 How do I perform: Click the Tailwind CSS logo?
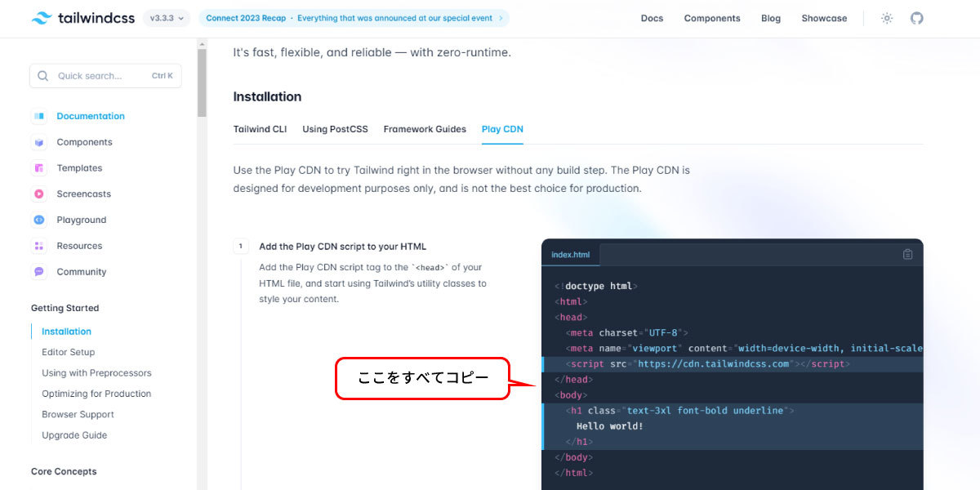click(x=82, y=18)
